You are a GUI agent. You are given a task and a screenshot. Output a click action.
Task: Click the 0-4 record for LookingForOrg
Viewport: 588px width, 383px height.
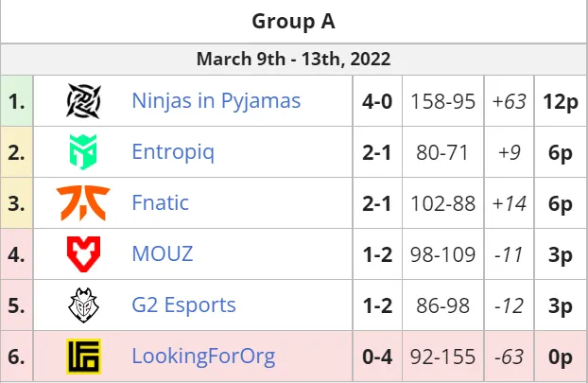[x=377, y=357]
